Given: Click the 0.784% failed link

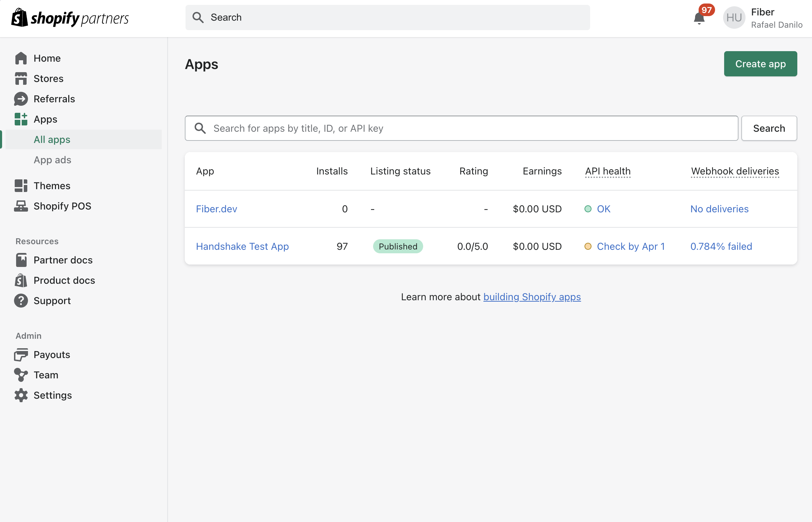Looking at the screenshot, I should tap(721, 246).
